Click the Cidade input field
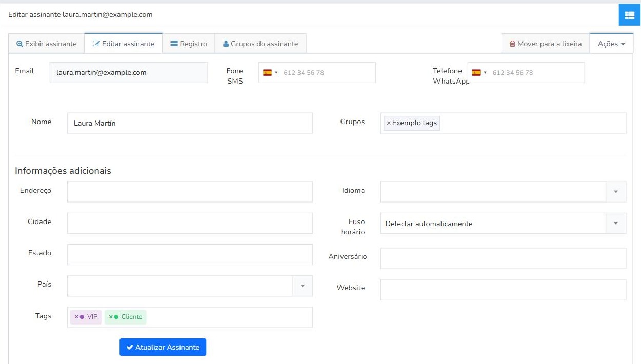Screen dimensions: 641x364 pyautogui.click(x=190, y=223)
